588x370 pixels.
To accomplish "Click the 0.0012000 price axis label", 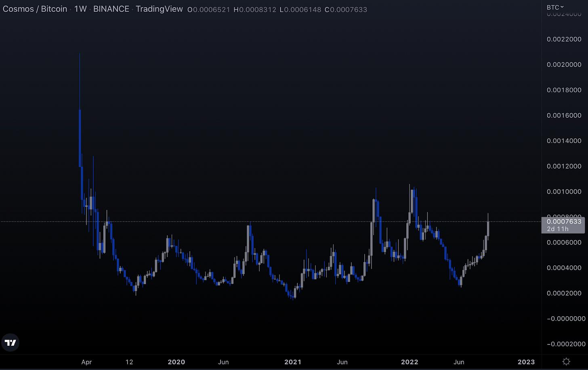I will click(x=564, y=166).
